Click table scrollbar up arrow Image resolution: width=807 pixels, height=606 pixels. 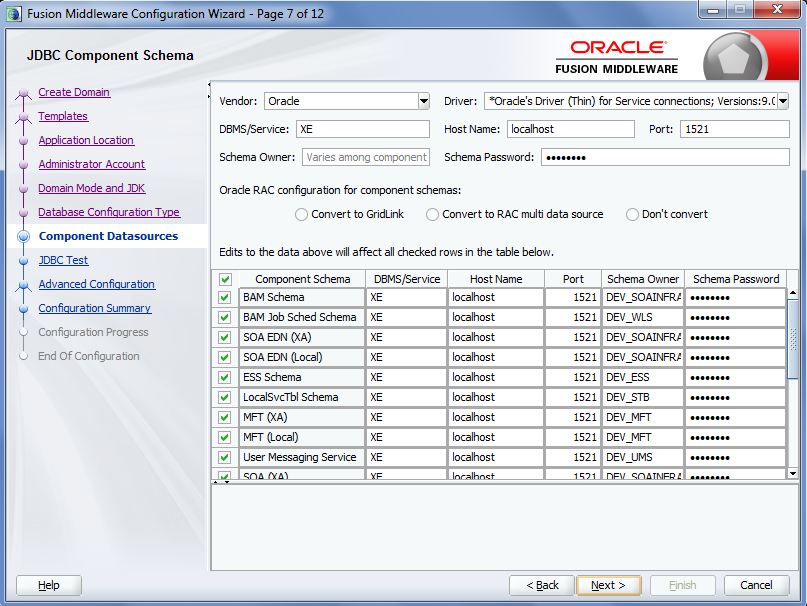(x=793, y=293)
